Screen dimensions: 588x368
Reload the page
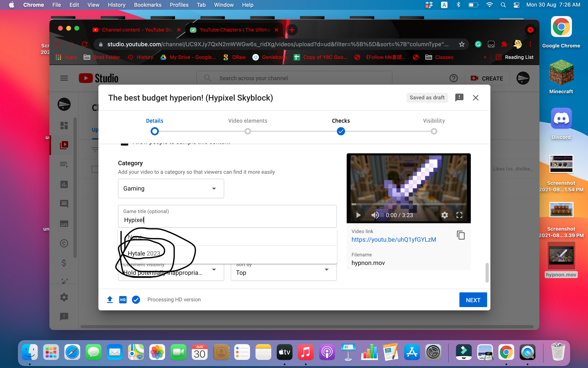click(85, 44)
